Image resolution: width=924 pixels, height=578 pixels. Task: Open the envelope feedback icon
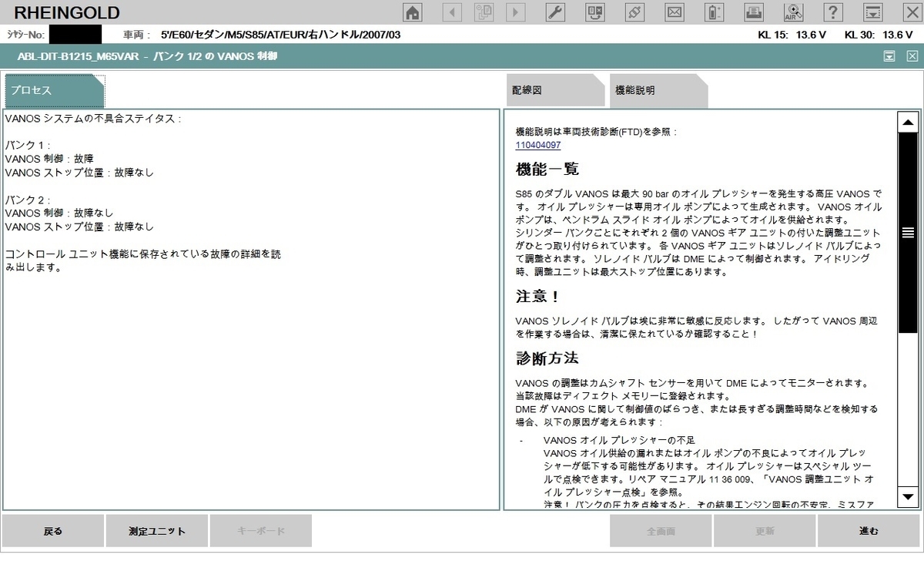point(675,12)
